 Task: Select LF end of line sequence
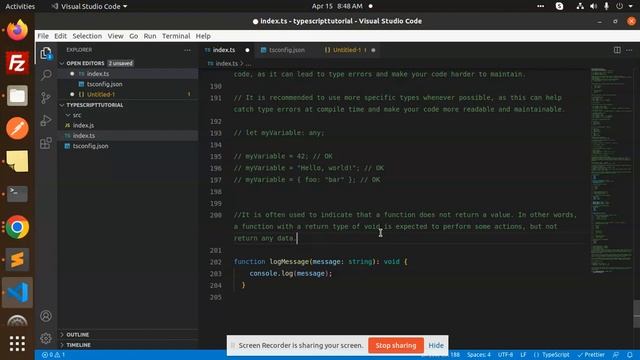pos(523,355)
